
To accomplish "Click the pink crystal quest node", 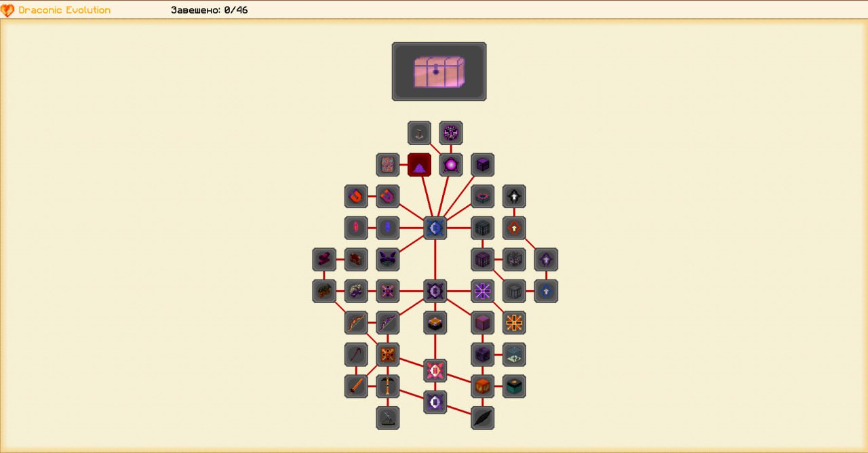I will point(356,228).
